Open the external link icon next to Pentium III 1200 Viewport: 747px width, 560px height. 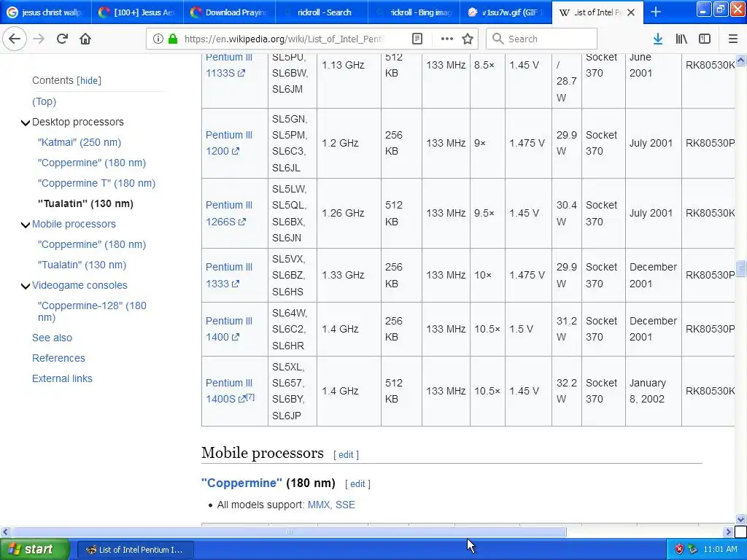236,152
